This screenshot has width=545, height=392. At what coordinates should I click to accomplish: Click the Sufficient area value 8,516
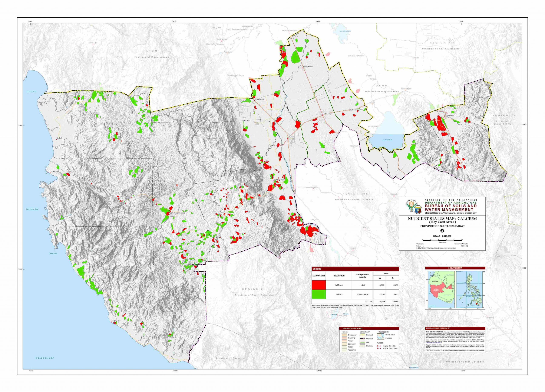coord(382,285)
